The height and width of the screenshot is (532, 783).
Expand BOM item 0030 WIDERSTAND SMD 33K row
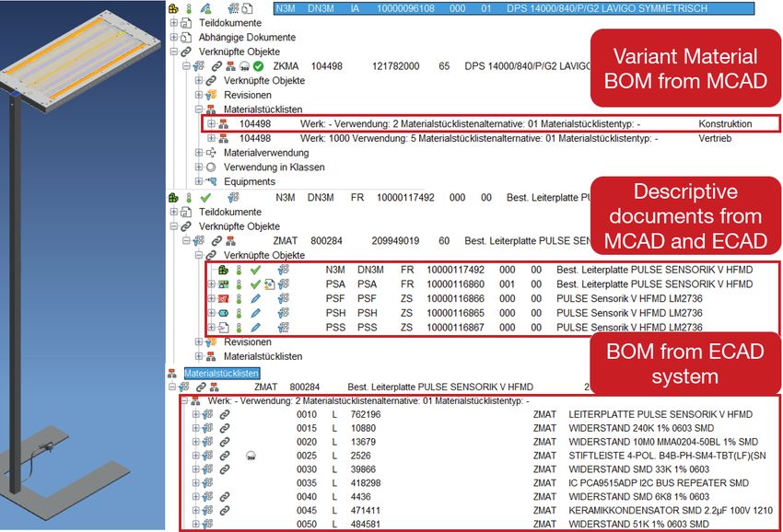tap(195, 469)
